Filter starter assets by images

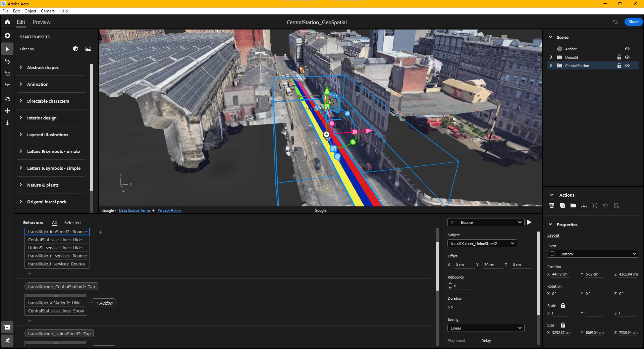click(x=88, y=49)
